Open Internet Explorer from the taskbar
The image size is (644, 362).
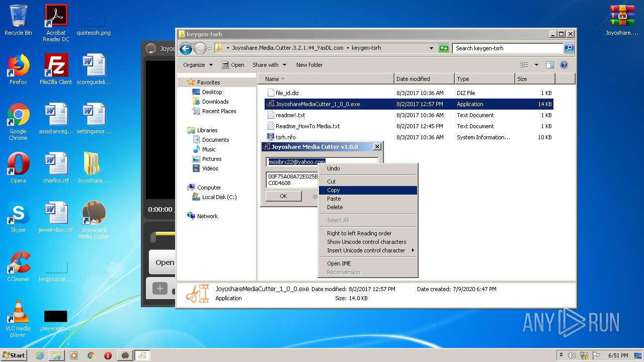coord(40,355)
